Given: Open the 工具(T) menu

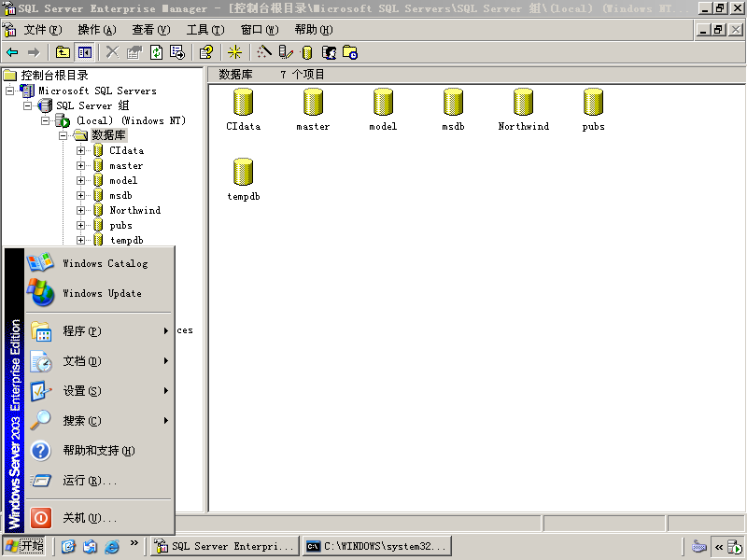Looking at the screenshot, I should [205, 30].
